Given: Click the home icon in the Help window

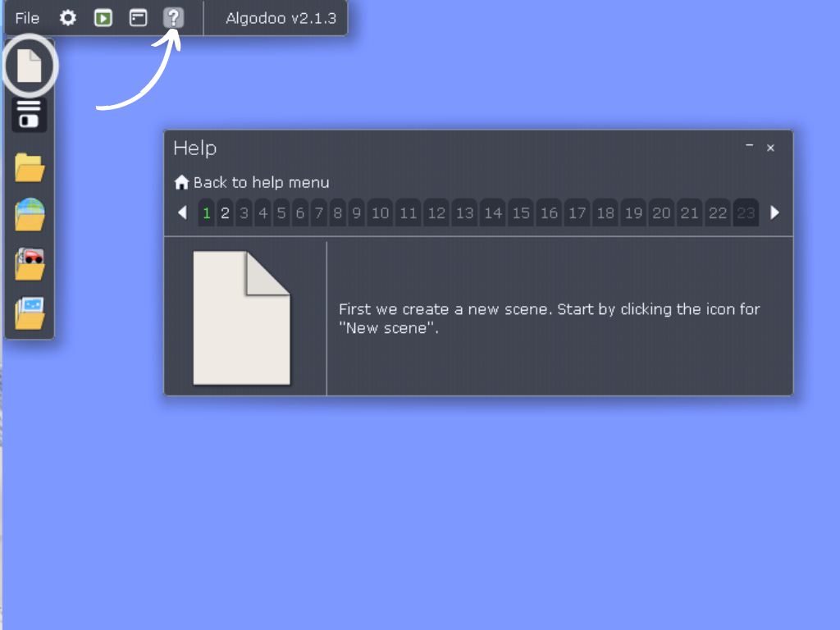Looking at the screenshot, I should tap(181, 182).
